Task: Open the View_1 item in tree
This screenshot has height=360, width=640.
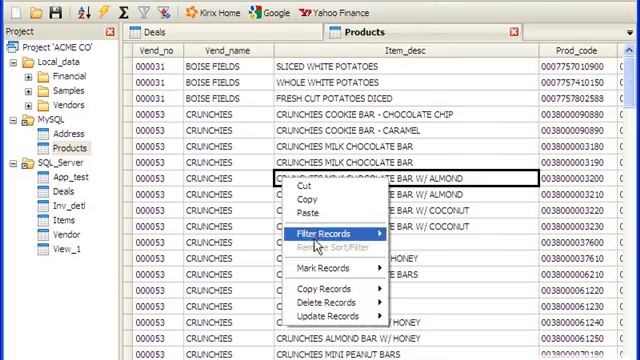Action: [x=59, y=249]
